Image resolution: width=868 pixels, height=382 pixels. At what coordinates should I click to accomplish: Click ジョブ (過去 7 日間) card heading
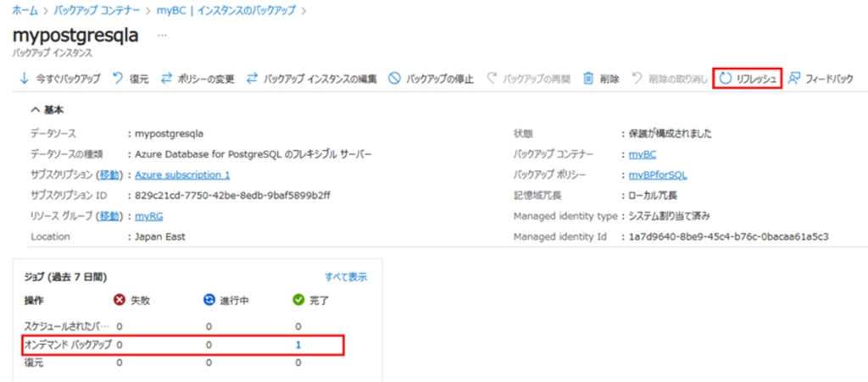(66, 277)
